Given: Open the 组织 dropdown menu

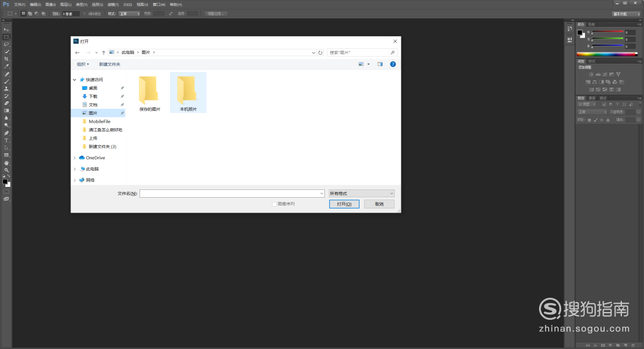Looking at the screenshot, I should coord(82,64).
